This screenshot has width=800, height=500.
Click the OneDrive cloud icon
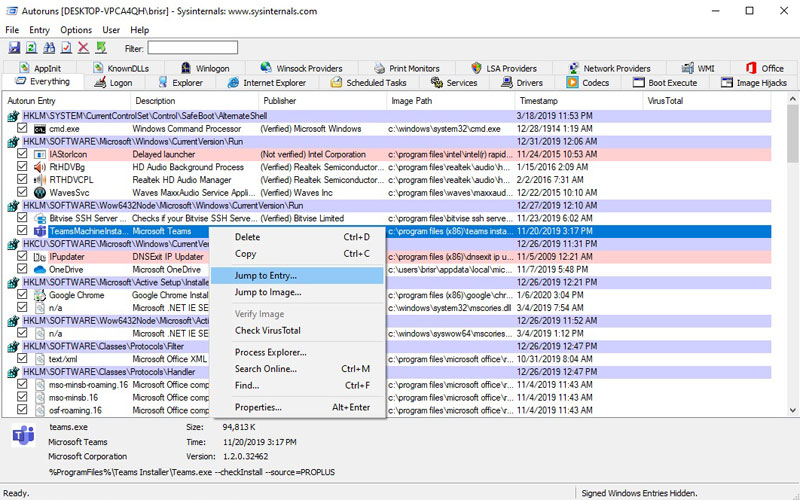40,269
